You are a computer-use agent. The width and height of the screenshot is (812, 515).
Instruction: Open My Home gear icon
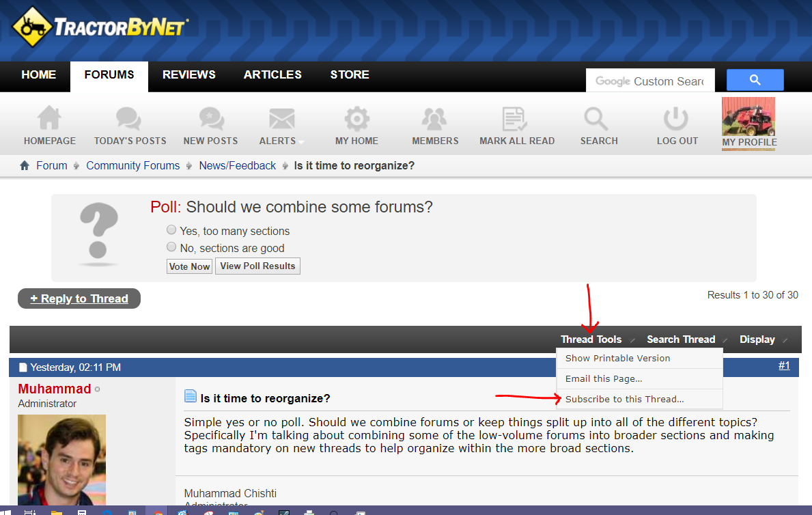click(x=356, y=118)
